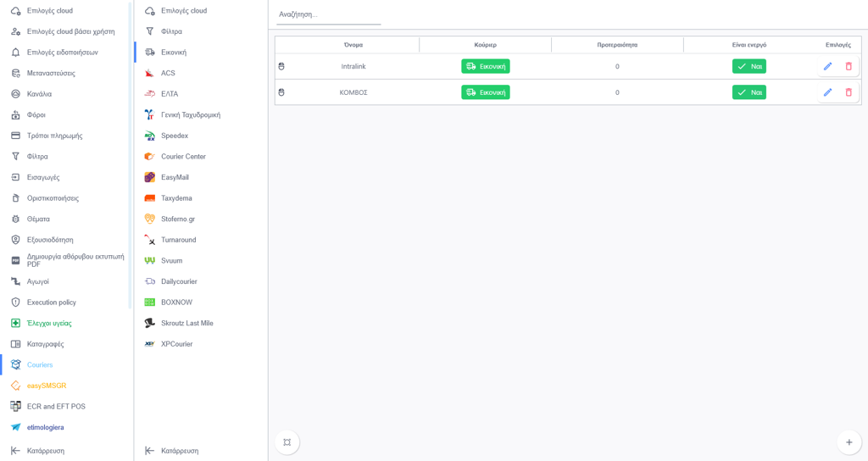This screenshot has width=868, height=461.
Task: Open Φίλτρα in the second sidebar
Action: (x=171, y=31)
